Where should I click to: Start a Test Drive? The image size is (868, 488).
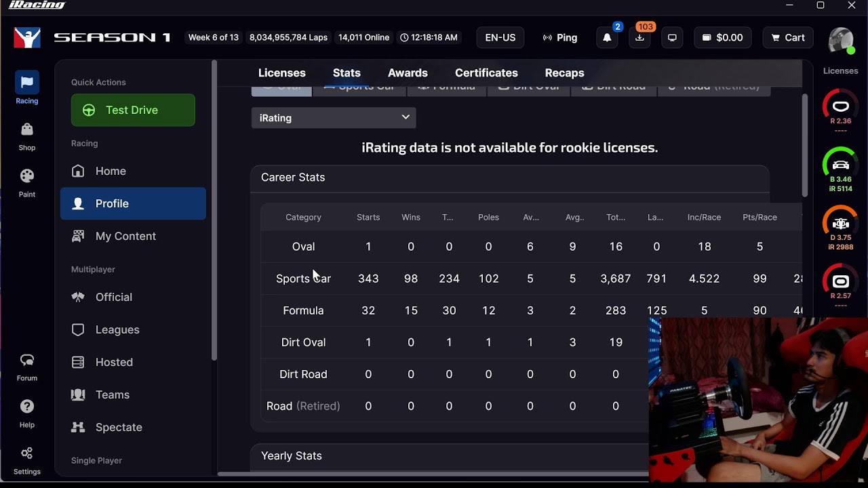click(133, 110)
